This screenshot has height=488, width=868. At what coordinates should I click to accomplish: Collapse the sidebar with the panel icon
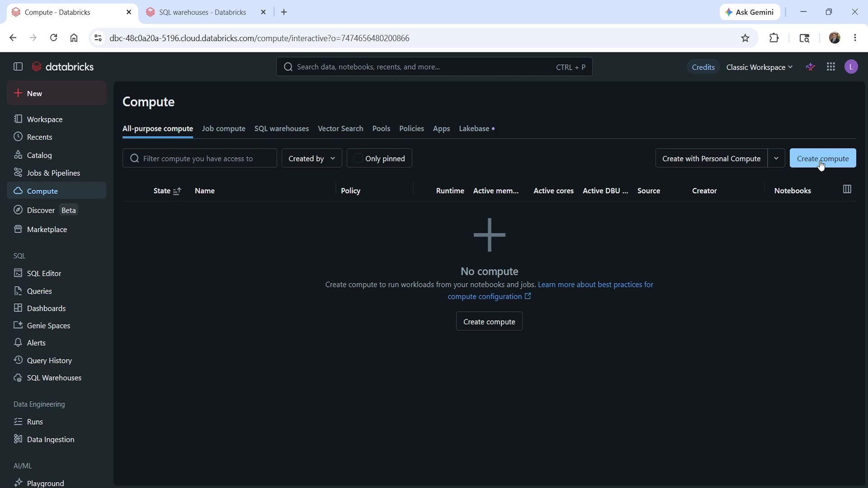pyautogui.click(x=18, y=67)
